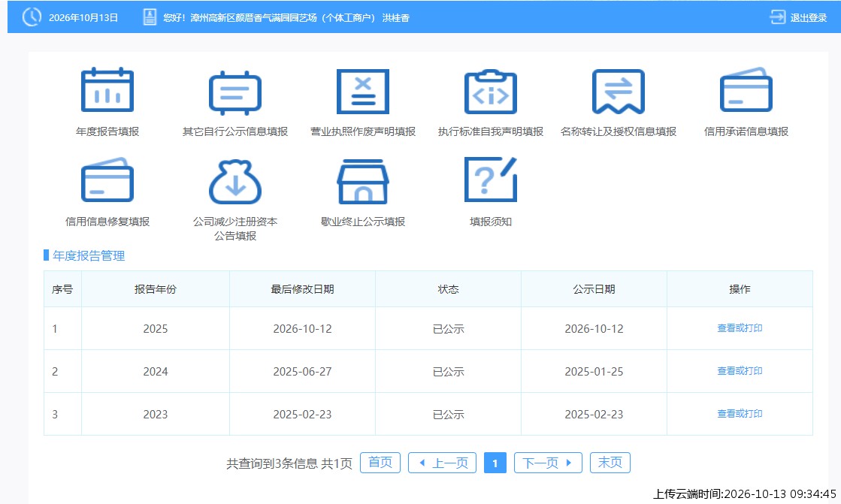Screen dimensions: 841x504
Task: Click the 上传云端时间 timestamp text
Action: click(745, 493)
